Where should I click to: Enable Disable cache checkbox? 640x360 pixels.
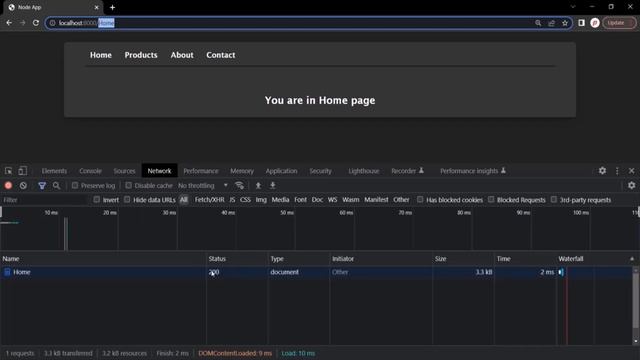point(129,185)
